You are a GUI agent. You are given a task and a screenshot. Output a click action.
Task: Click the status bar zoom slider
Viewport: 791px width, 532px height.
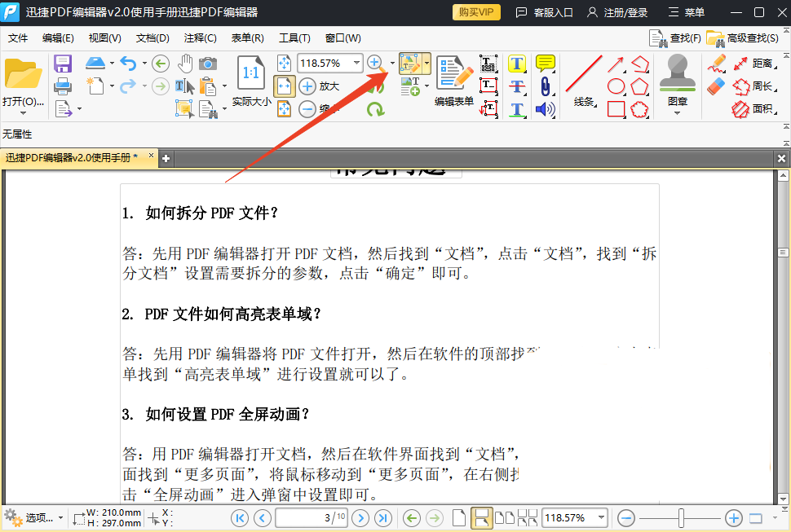tap(682, 517)
